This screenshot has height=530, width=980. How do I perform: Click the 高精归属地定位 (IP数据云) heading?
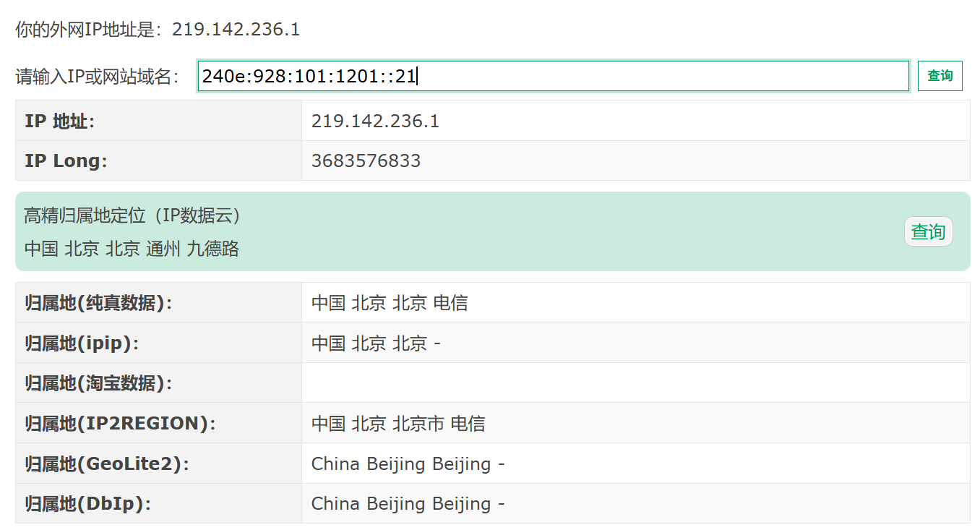[132, 215]
